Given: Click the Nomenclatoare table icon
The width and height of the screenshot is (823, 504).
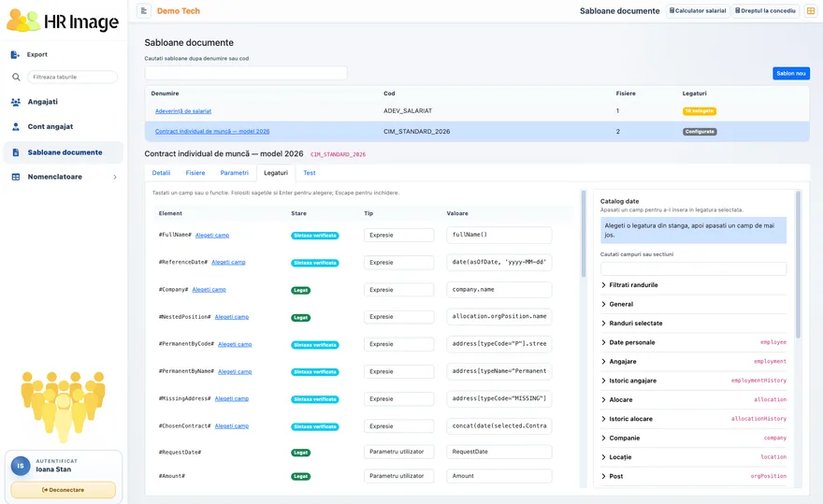Looking at the screenshot, I should click(16, 177).
